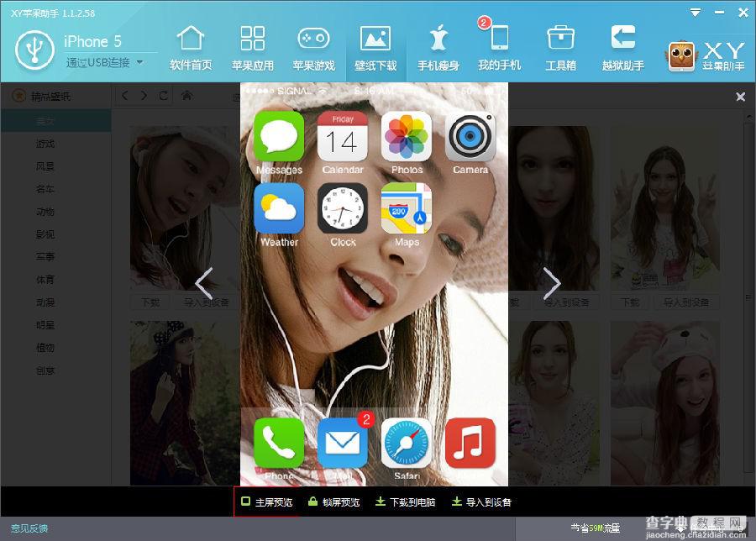The image size is (756, 541).
Task: Select 游戏 wallpaper category
Action: pos(45,144)
